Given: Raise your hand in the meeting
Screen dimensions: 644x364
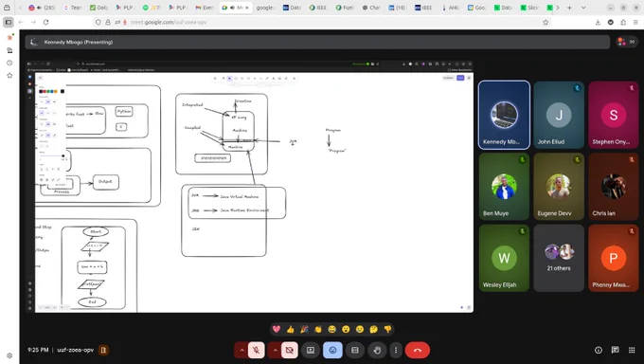Looking at the screenshot, I should [x=377, y=350].
